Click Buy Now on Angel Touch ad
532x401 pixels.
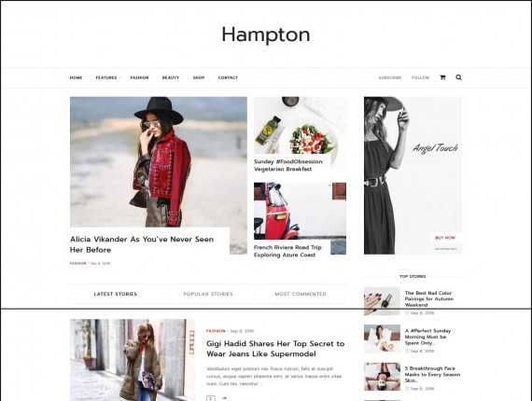(x=445, y=238)
